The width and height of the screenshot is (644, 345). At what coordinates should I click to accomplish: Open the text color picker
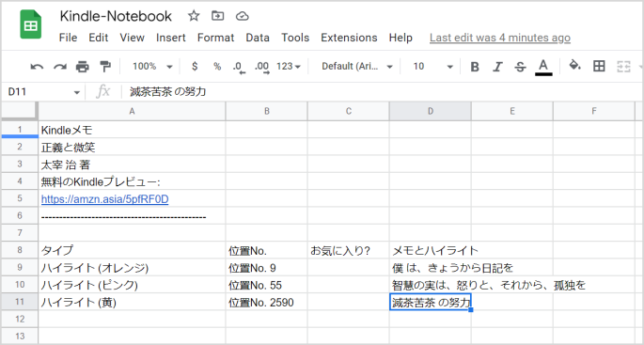543,68
